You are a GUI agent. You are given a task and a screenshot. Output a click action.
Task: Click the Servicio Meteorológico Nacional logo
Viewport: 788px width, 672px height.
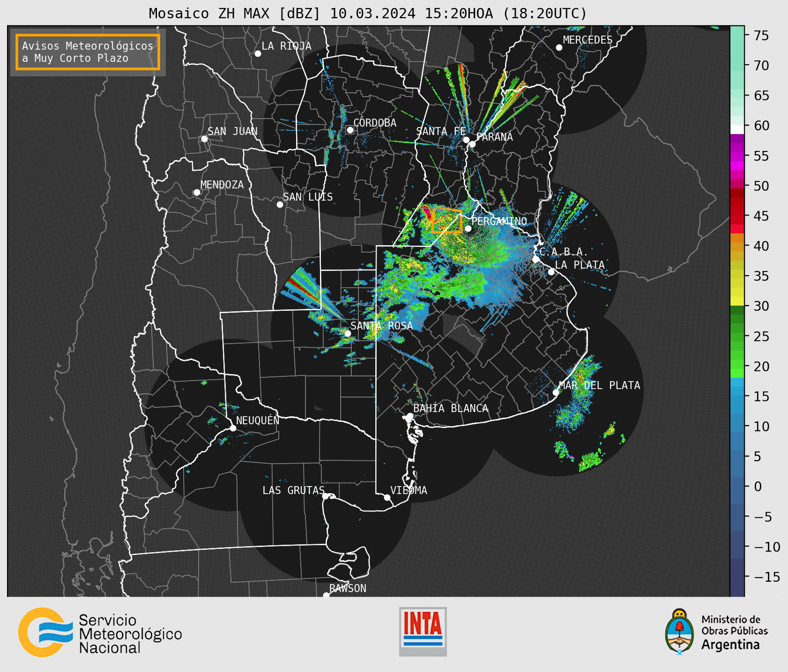pos(100,632)
